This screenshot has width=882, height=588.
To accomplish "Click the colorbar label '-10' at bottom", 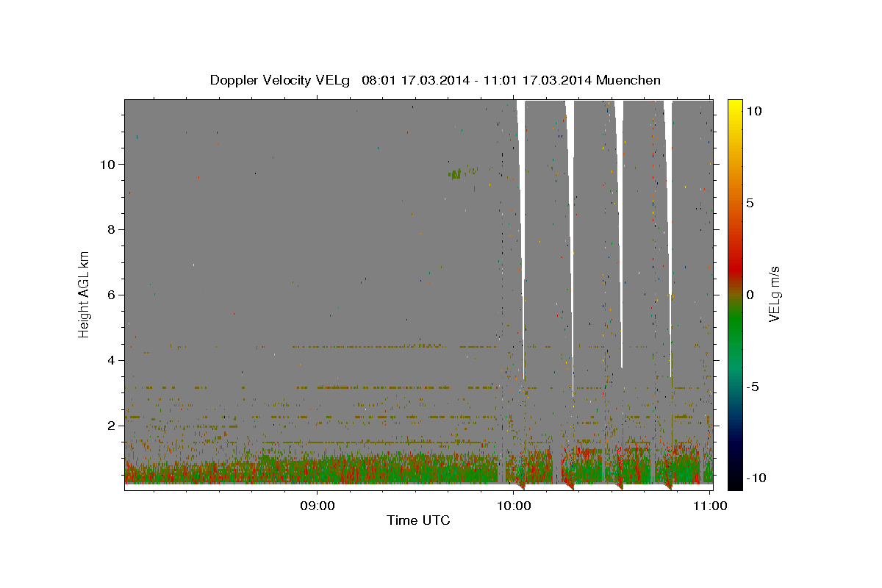I will (x=756, y=478).
